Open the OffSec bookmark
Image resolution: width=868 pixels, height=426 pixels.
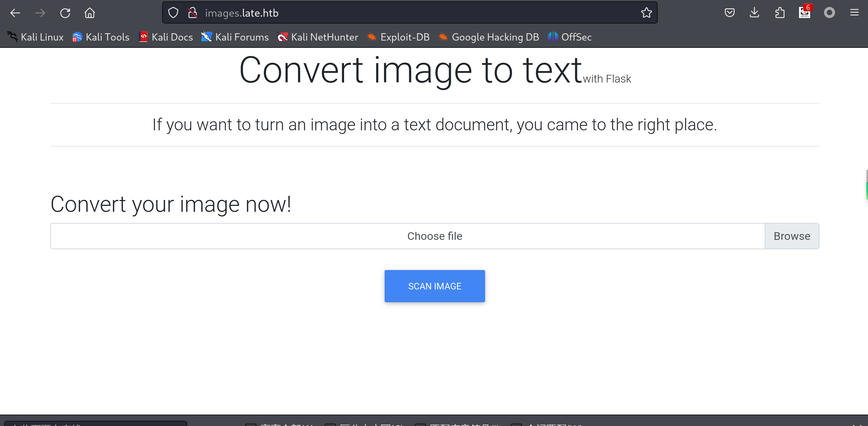pyautogui.click(x=570, y=37)
